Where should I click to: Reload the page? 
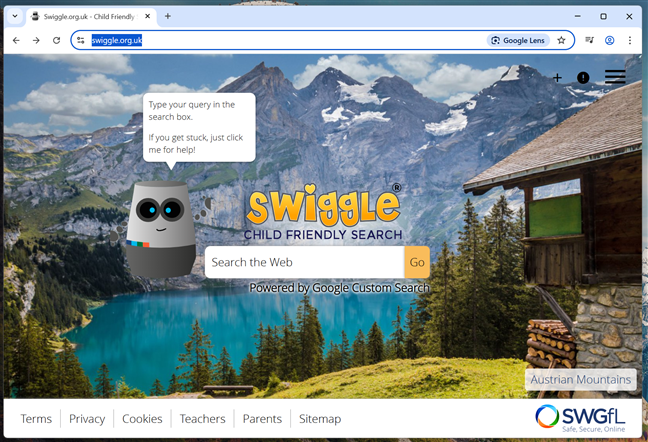pos(57,40)
